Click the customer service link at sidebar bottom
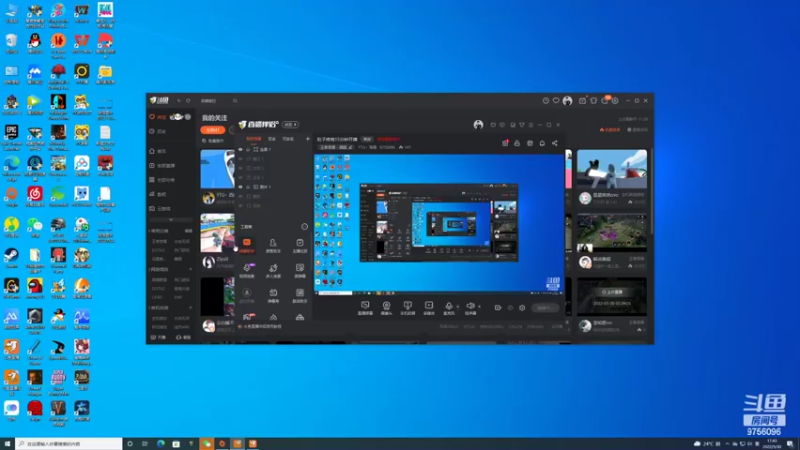The width and height of the screenshot is (800, 450). (x=183, y=337)
